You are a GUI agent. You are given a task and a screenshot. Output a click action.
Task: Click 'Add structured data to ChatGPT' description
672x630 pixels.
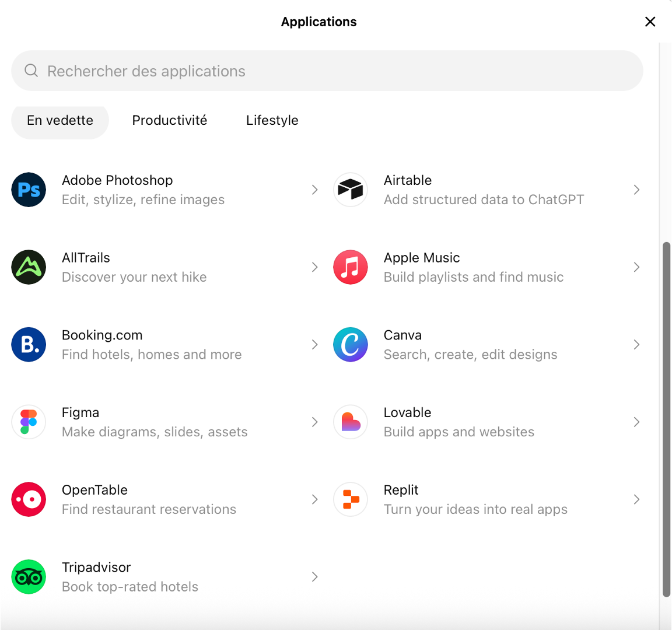tap(484, 199)
